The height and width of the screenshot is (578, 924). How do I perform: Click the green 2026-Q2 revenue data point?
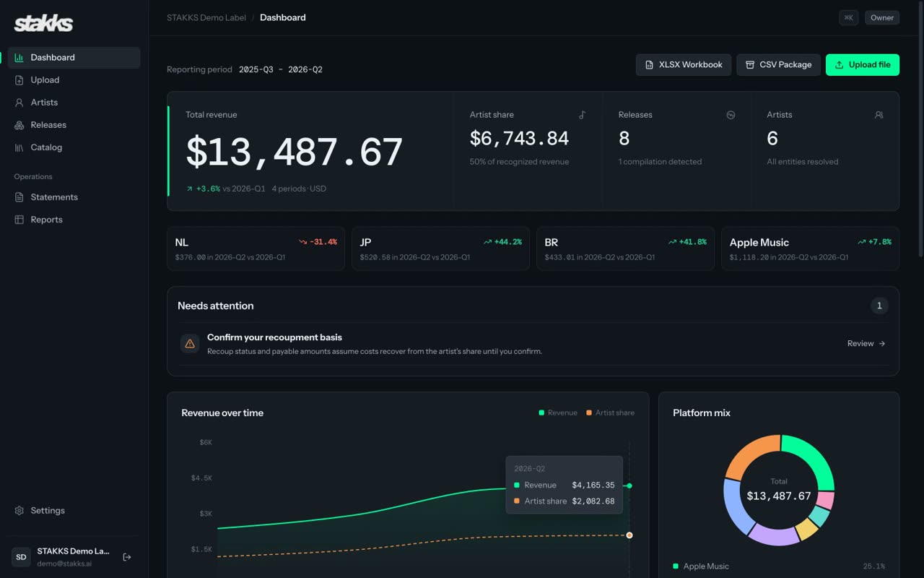pyautogui.click(x=629, y=486)
